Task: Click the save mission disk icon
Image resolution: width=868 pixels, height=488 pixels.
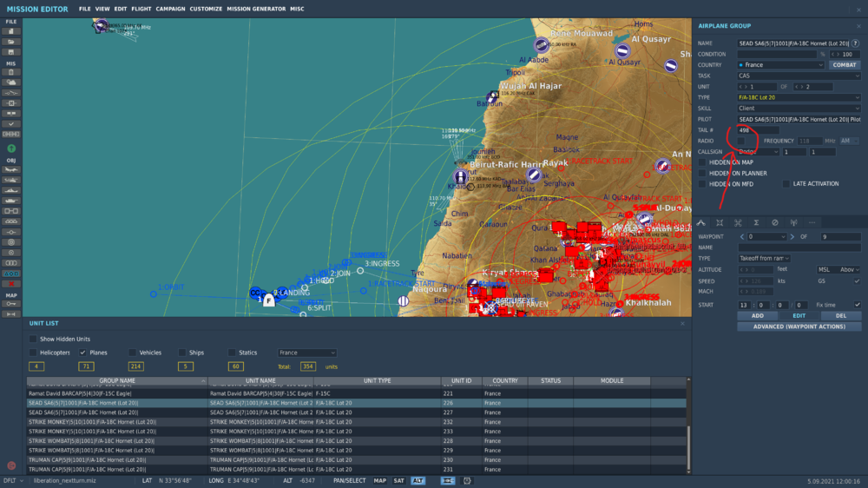Action: [x=11, y=51]
